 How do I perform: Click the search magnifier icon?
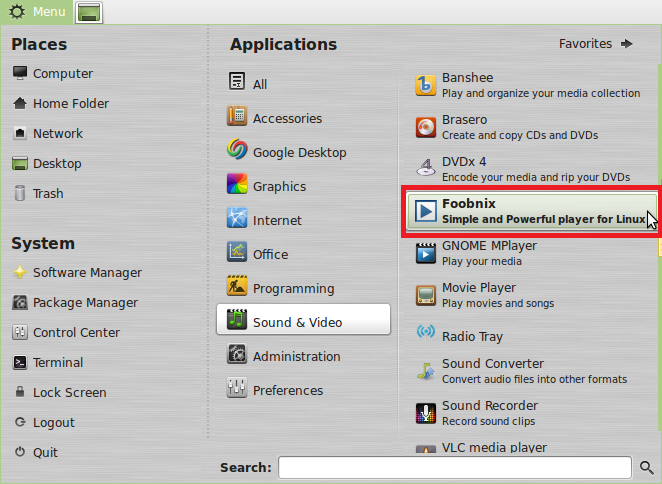(x=646, y=467)
